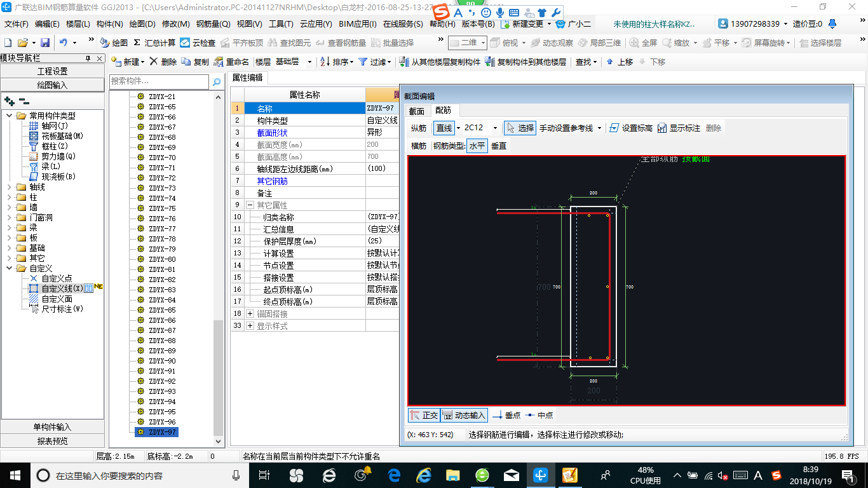
Task: Open the 文件(F) menu
Action: 17,24
